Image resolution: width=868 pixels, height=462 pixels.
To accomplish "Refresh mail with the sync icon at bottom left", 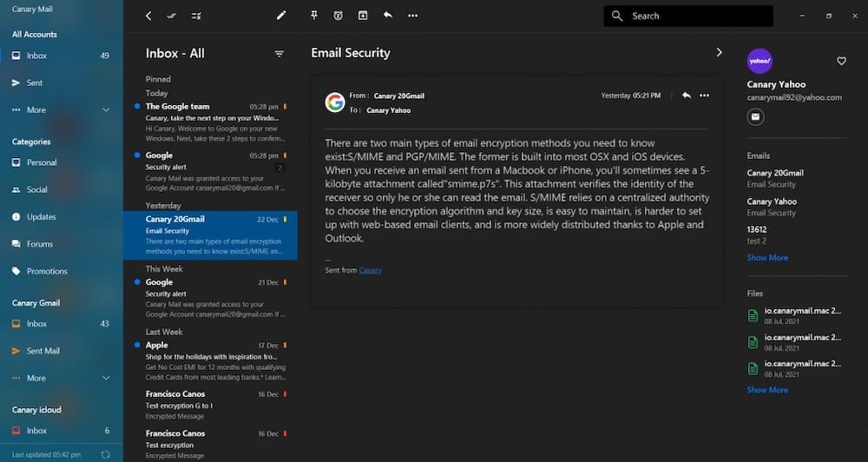I will [105, 454].
